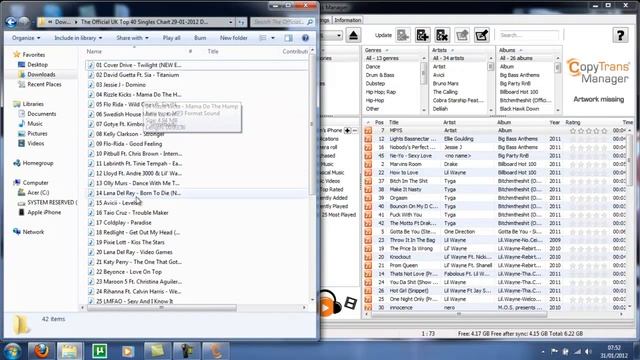Image resolution: width=640 pixels, height=360 pixels.
Task: Open the Music library in Explorer
Action: (x=35, y=124)
